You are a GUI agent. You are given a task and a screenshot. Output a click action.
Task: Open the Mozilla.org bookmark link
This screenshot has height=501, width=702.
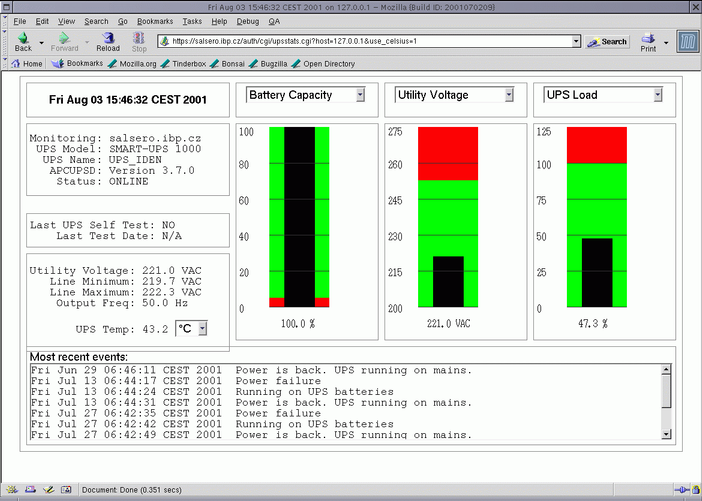[x=133, y=64]
